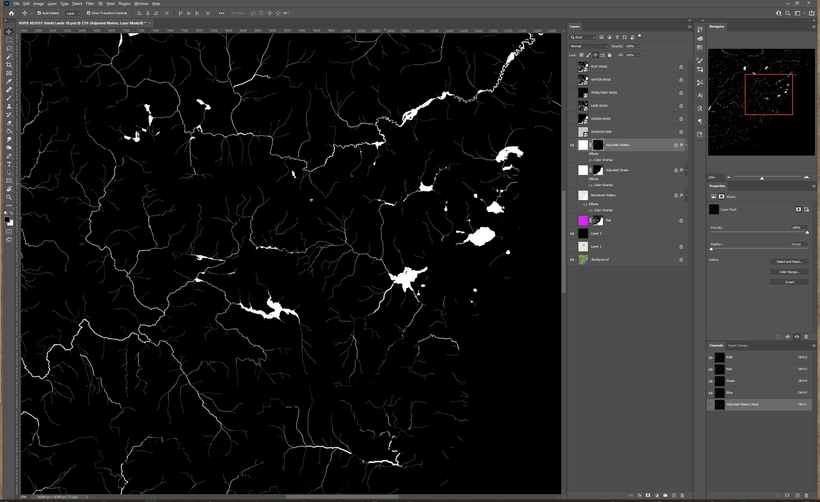This screenshot has width=820, height=502.
Task: Toggle visibility of Adjusted Waters layer
Action: pos(572,145)
